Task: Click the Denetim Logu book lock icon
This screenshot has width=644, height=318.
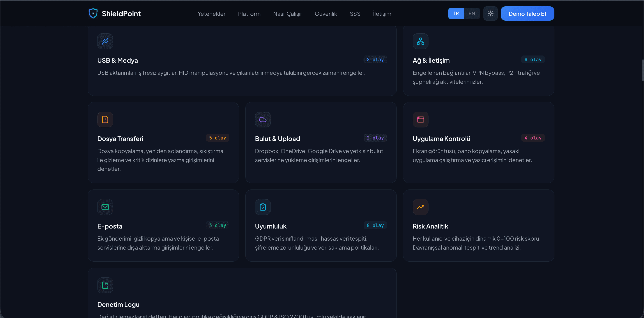Action: point(105,285)
